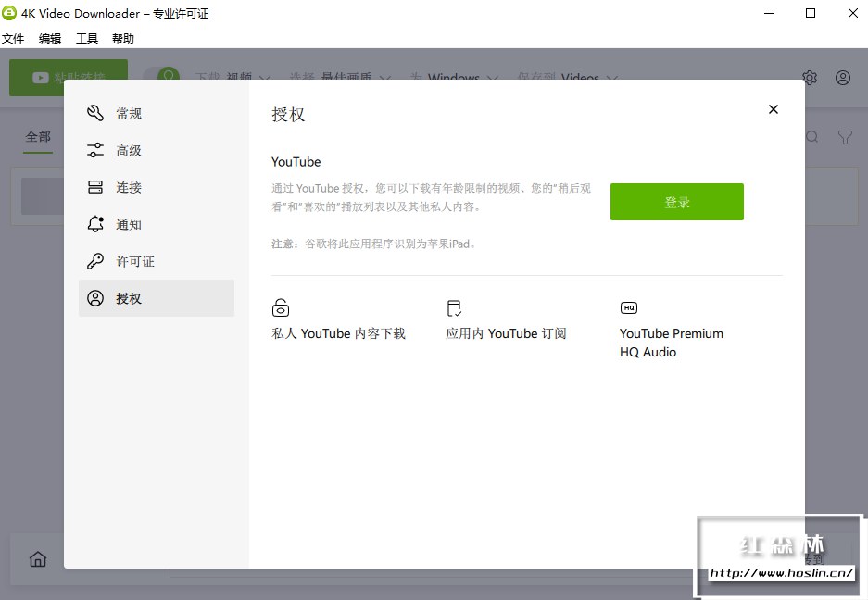Click the filter funnel icon
This screenshot has height=600, width=868.
click(845, 137)
